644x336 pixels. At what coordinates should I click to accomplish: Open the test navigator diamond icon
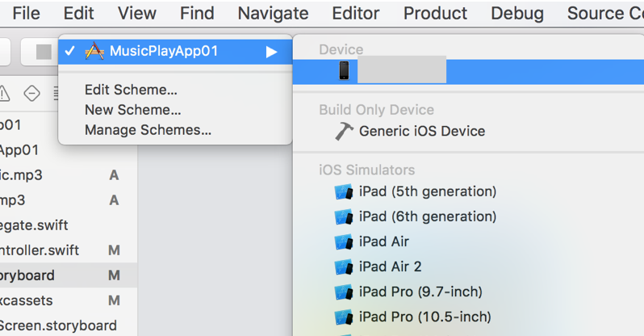coord(31,94)
